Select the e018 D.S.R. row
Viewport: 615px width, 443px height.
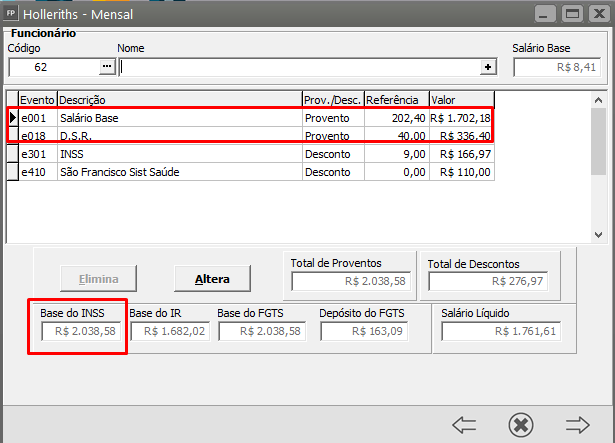click(180, 136)
